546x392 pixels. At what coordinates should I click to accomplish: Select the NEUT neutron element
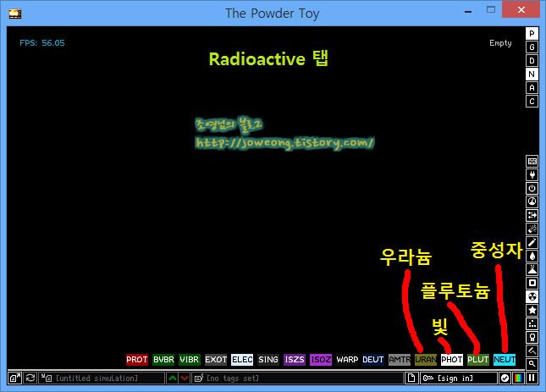[505, 360]
